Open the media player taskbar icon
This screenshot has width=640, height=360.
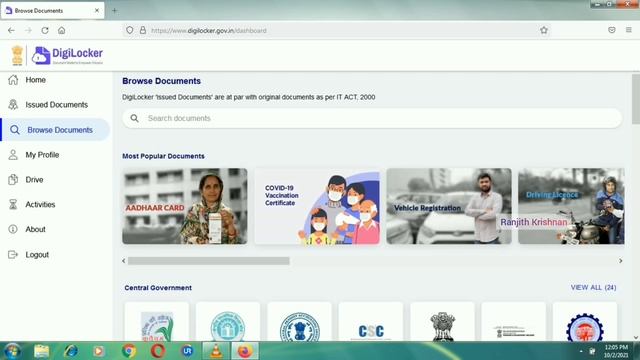pos(99,351)
